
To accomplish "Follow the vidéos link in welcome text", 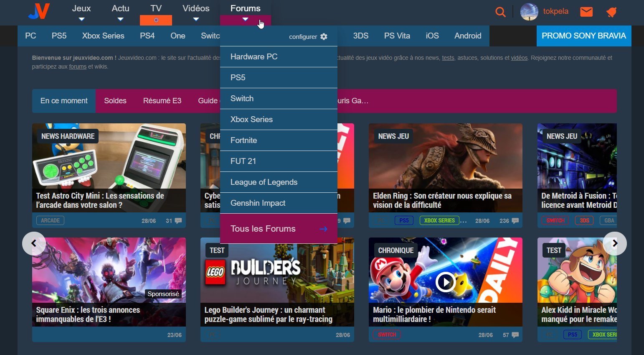I will (x=519, y=58).
